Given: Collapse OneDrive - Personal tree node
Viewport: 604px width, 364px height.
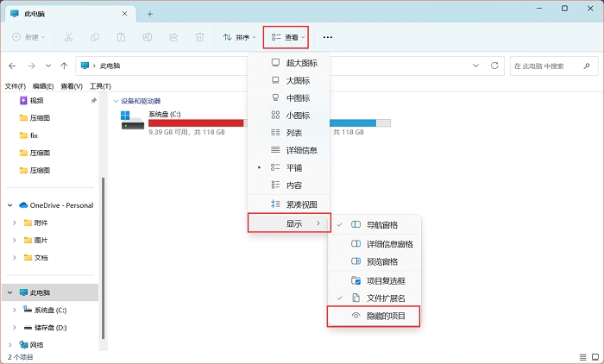Looking at the screenshot, I should pyautogui.click(x=10, y=205).
